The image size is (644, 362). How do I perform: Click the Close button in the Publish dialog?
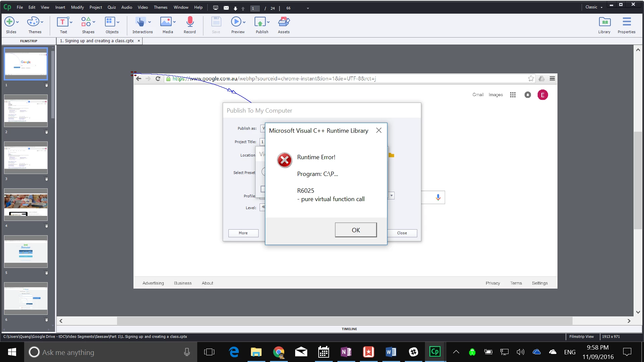(401, 233)
